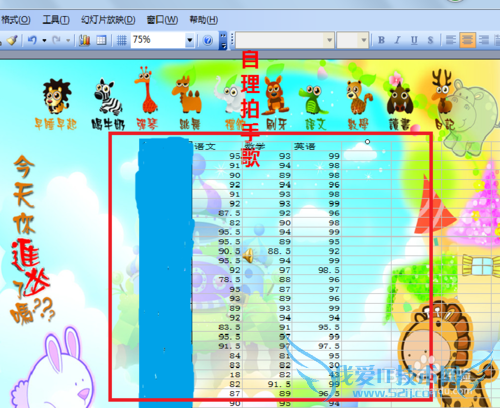Expand the Redo history dropdown arrow
Image resolution: width=500 pixels, height=408 pixels.
(68, 40)
